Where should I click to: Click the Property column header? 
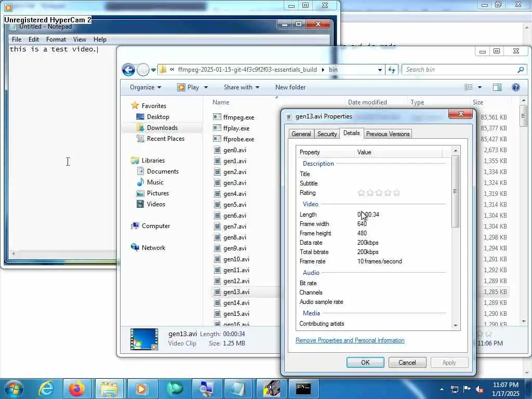pyautogui.click(x=310, y=152)
